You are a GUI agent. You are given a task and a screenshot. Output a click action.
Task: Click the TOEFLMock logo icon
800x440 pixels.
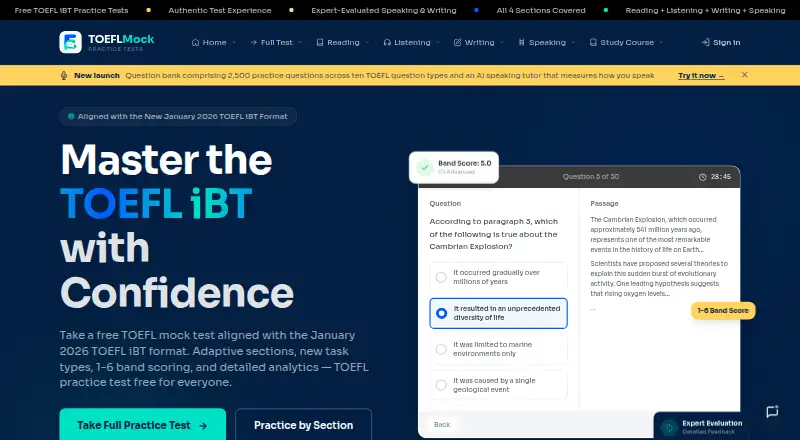pos(70,42)
